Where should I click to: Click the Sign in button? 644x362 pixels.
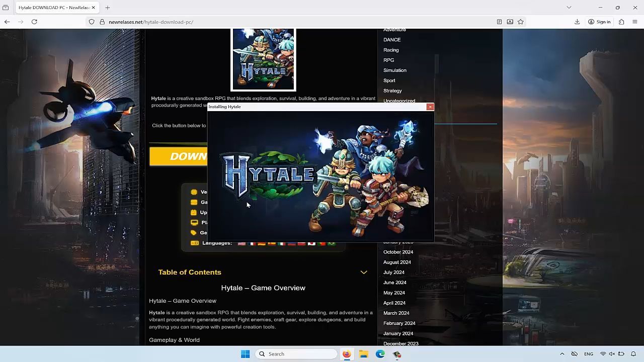click(599, 22)
